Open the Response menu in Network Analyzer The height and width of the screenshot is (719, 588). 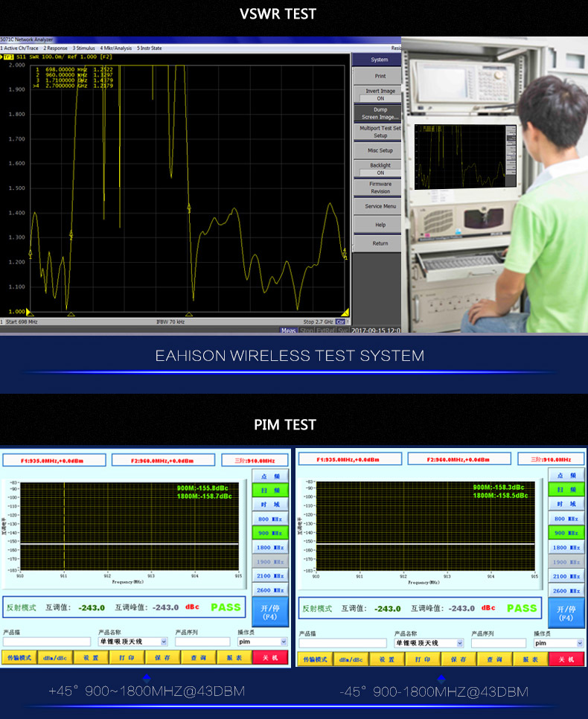point(55,48)
